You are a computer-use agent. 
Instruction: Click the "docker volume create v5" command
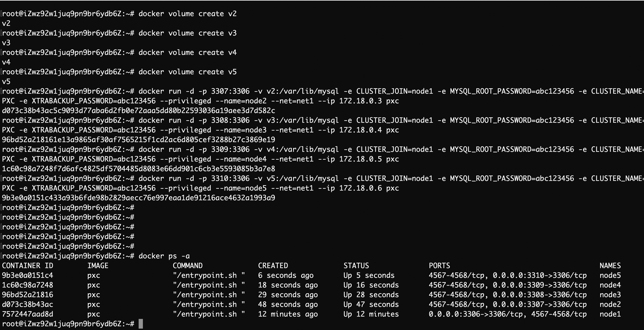point(187,72)
